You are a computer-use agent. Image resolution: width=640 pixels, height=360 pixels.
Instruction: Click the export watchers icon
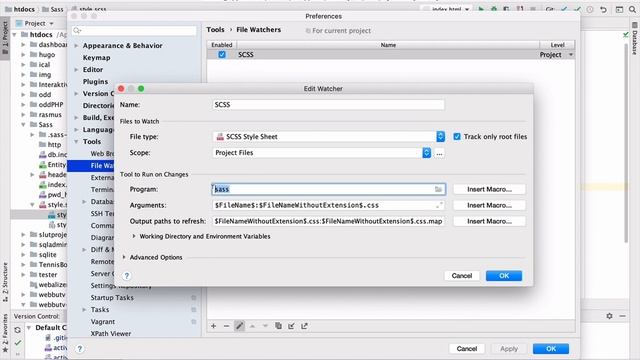pyautogui.click(x=304, y=326)
